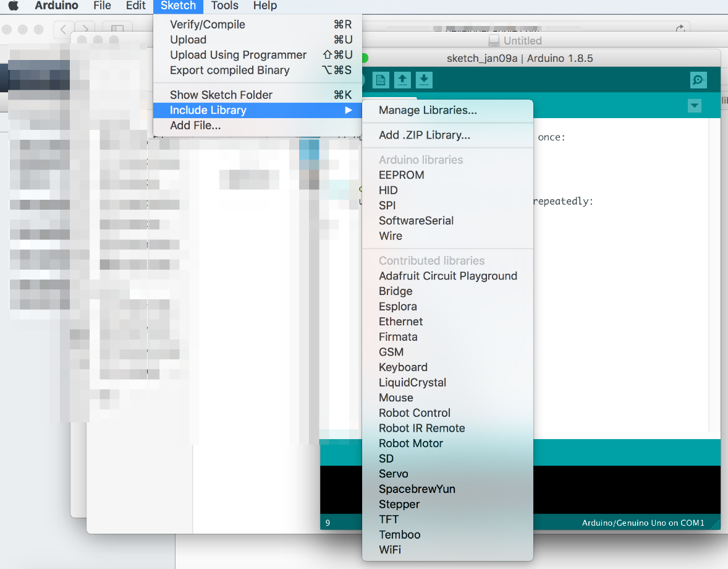The image size is (728, 569).
Task: Include the Bridge library
Action: pyautogui.click(x=447, y=291)
